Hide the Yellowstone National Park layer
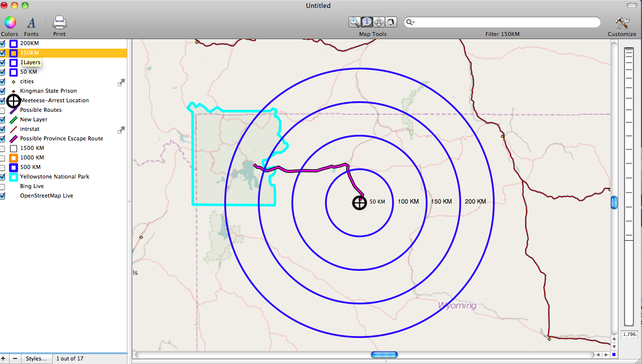The width and height of the screenshot is (642, 364). (3, 177)
